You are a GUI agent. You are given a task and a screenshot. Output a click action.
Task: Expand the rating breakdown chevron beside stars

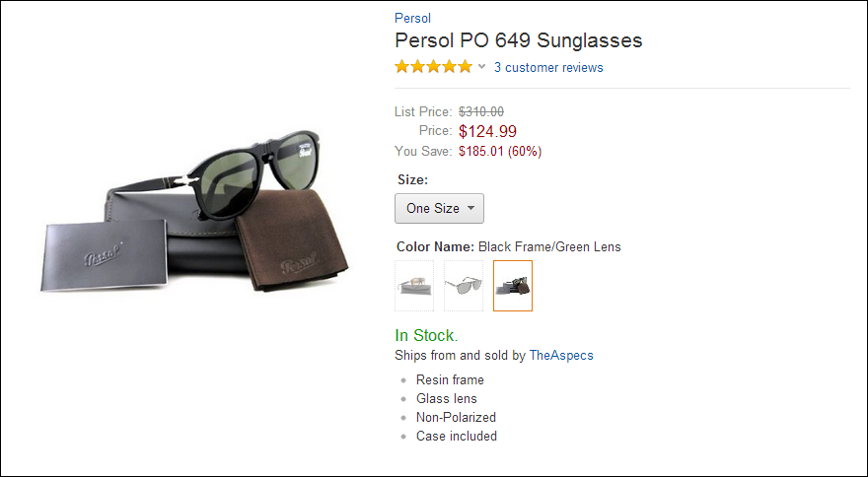click(481, 67)
